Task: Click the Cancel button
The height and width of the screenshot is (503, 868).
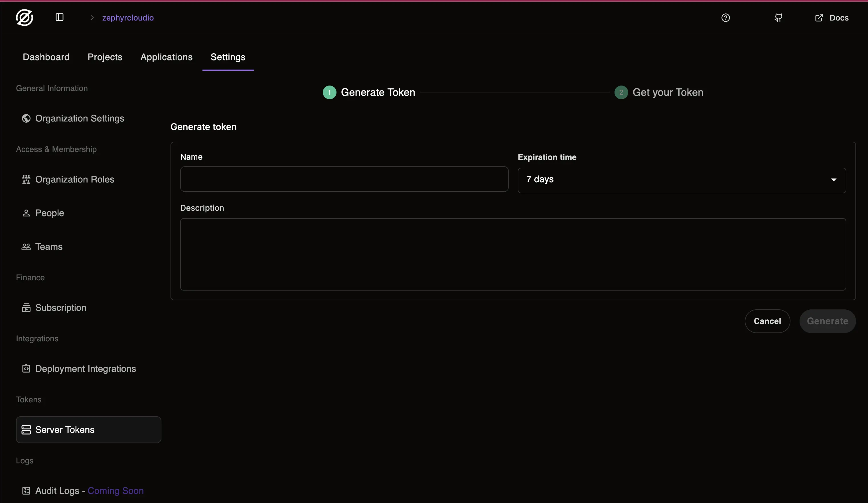Action: tap(767, 321)
